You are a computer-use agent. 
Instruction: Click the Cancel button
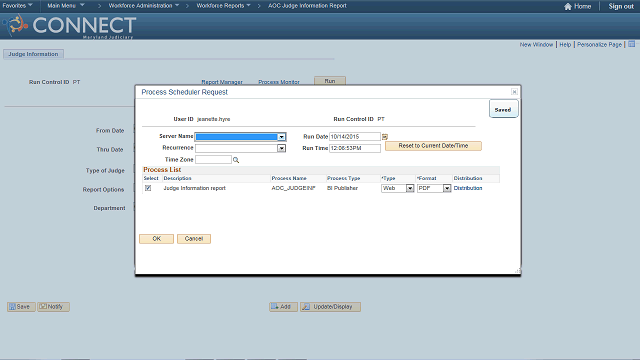[x=194, y=239]
